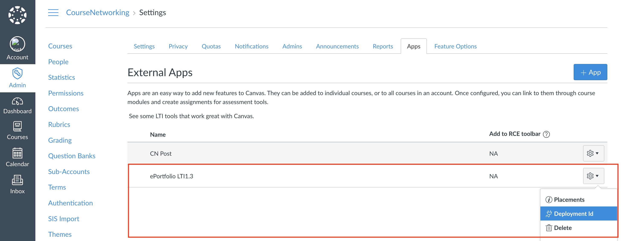This screenshot has width=644, height=241.
Task: Open Sub-Accounts in the left menu
Action: coord(69,172)
